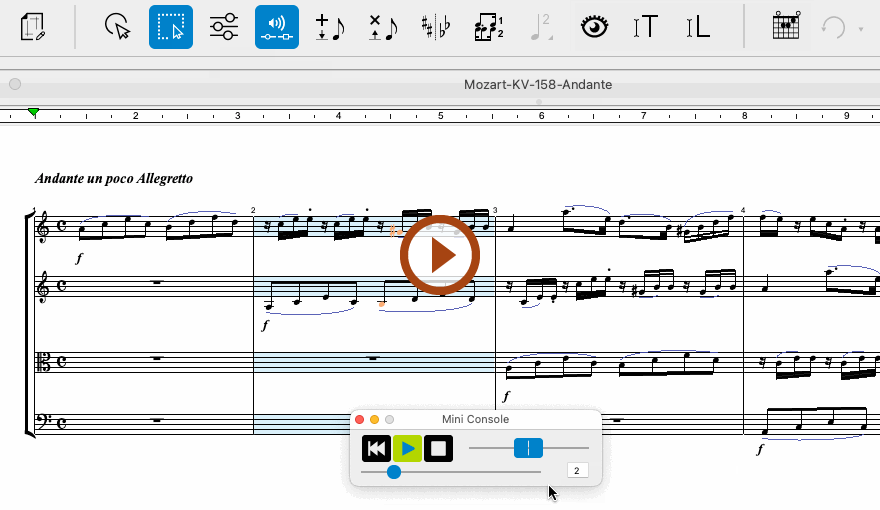Click ruler measure 3 mark

click(x=237, y=116)
